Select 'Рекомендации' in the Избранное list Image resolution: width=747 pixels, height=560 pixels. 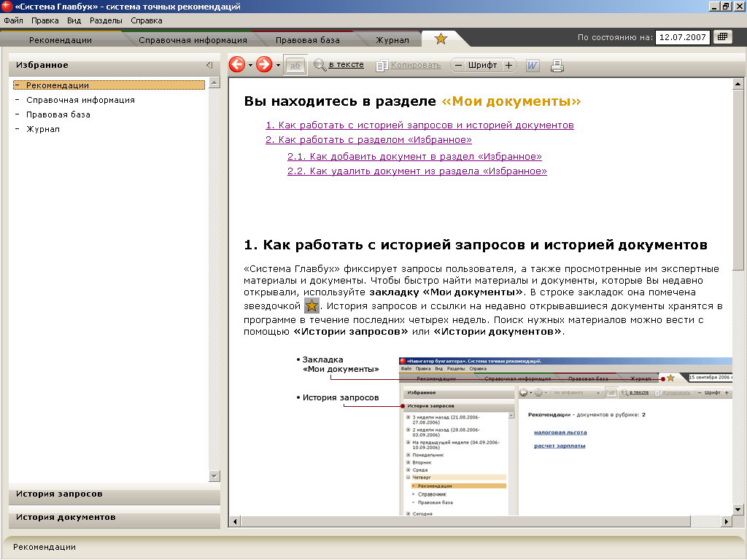click(x=109, y=85)
